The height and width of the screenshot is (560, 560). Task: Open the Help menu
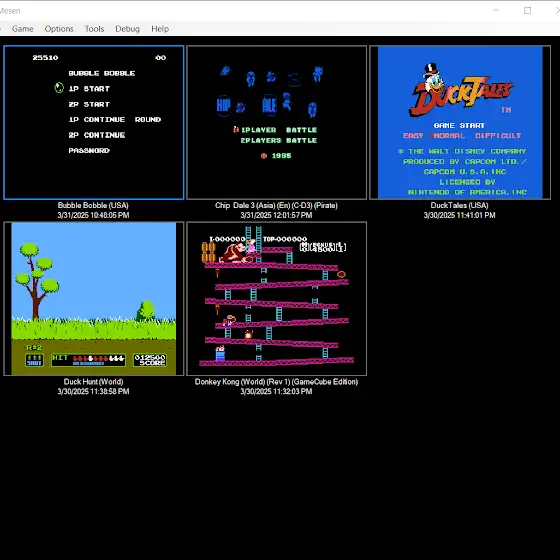coord(160,29)
